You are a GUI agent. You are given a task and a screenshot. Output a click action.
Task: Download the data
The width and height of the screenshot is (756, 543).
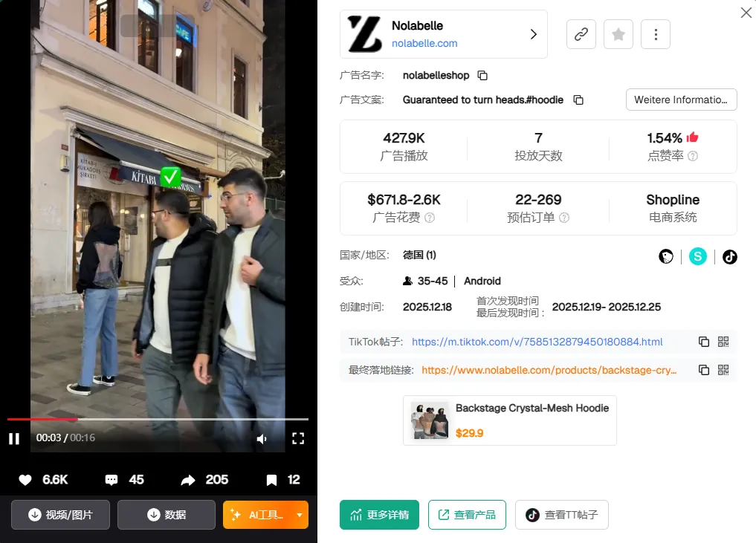pyautogui.click(x=167, y=515)
